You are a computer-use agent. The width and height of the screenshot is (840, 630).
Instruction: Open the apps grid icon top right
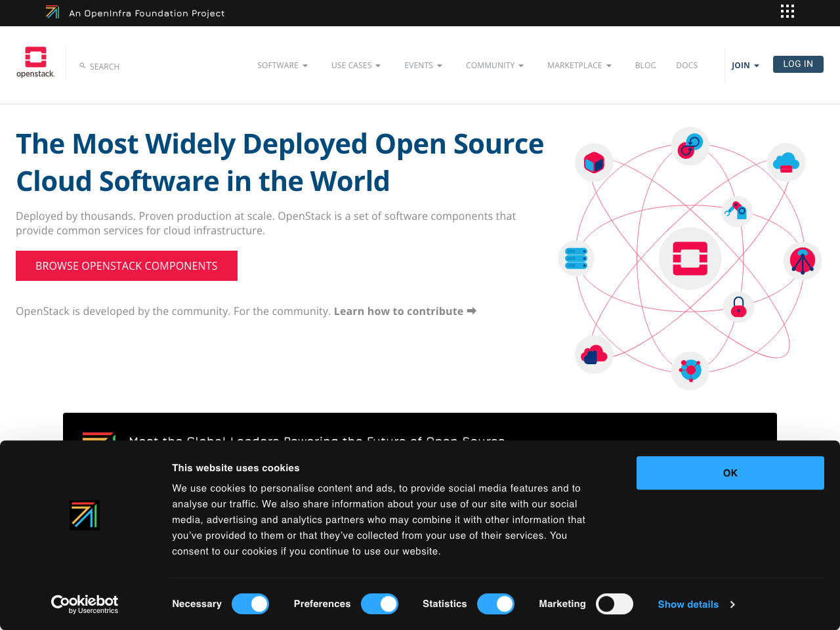(x=787, y=11)
